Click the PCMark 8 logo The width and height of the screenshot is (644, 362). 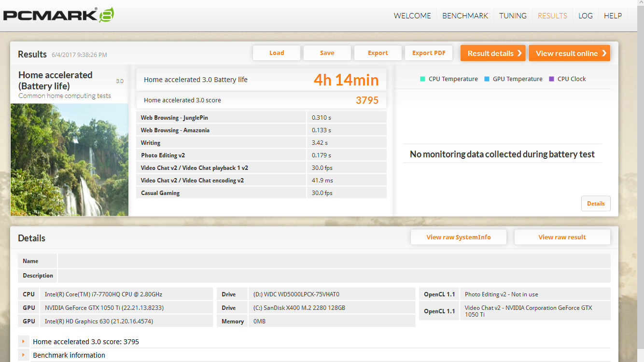pos(58,15)
